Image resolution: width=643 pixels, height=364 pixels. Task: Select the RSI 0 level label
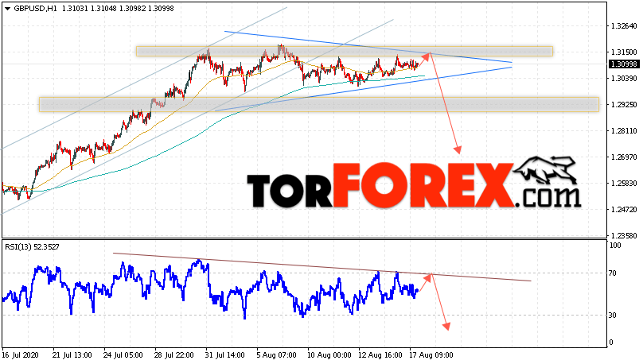[x=611, y=343]
